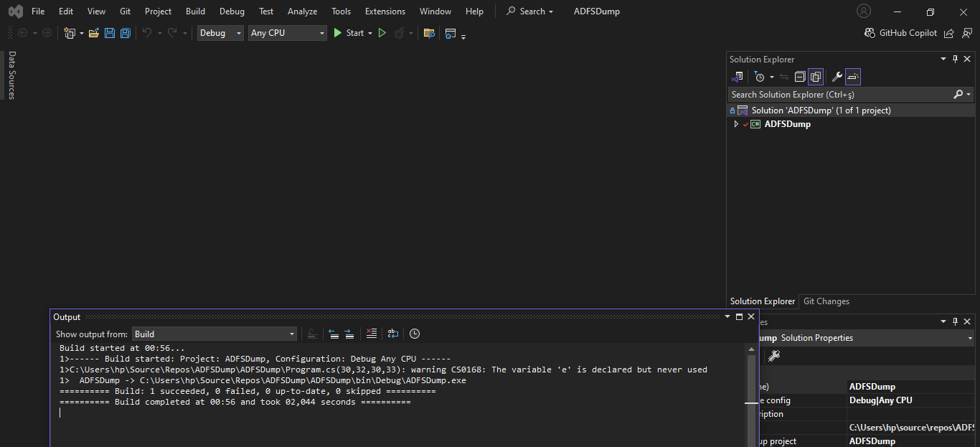980x447 pixels.
Task: Click the browser window toolbar icon
Action: point(451,33)
